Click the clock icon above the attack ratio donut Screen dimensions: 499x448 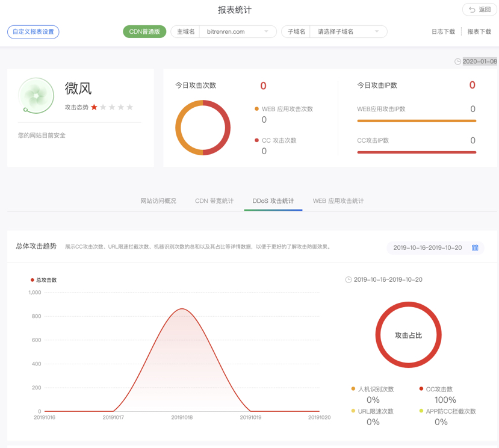click(349, 280)
